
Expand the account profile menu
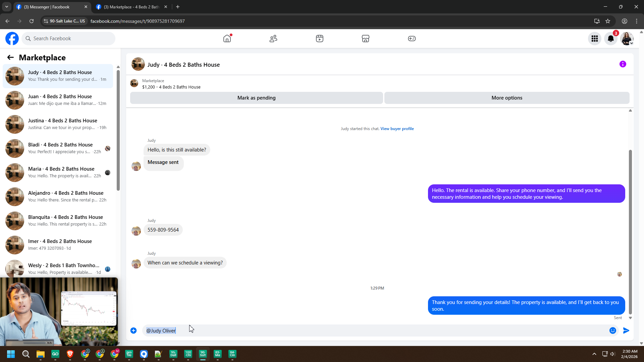pos(627,39)
